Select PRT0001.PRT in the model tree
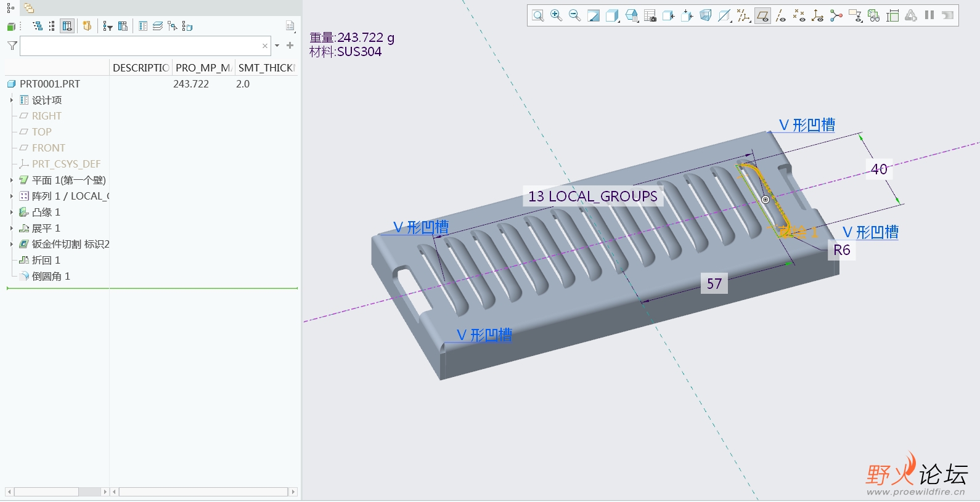 tap(50, 84)
